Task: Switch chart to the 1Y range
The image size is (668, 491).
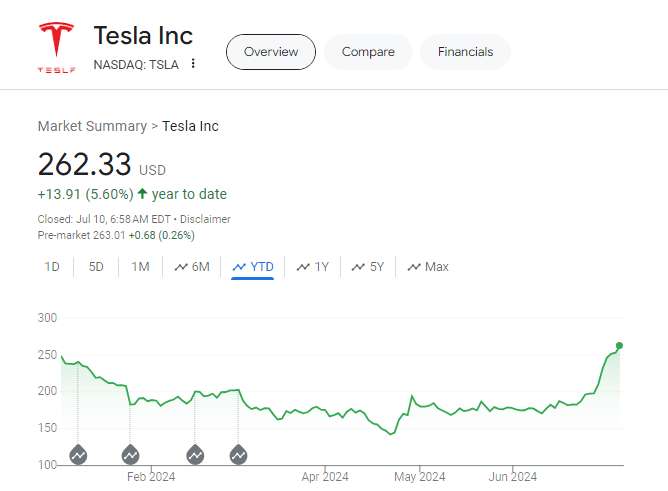Action: pyautogui.click(x=312, y=267)
